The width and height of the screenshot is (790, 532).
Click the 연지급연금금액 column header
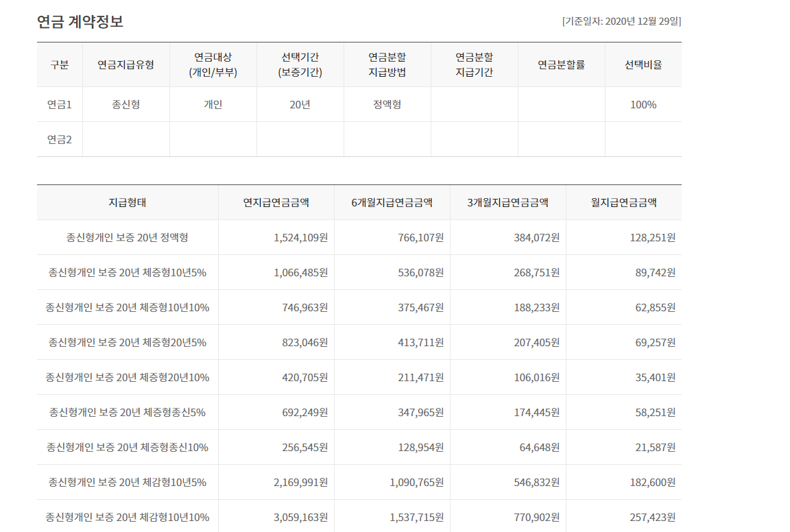click(x=276, y=202)
